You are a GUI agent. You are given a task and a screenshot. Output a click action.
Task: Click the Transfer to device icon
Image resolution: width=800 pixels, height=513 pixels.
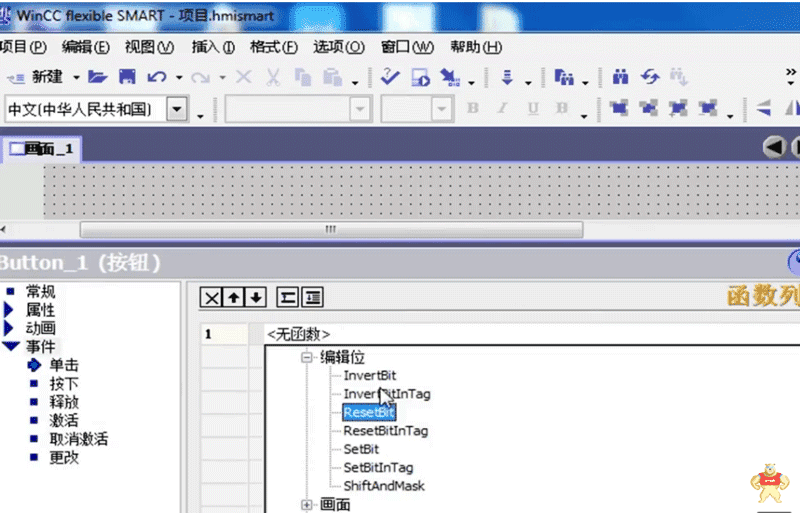[x=450, y=78]
